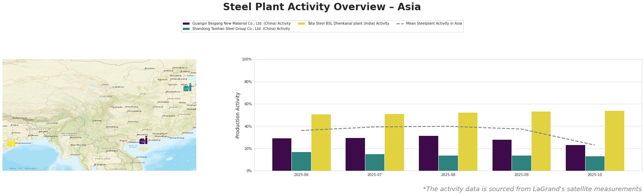Screen dimensions: 644x195
Task: Click the purple Guangxi legend color swatch
Action: [186, 24]
